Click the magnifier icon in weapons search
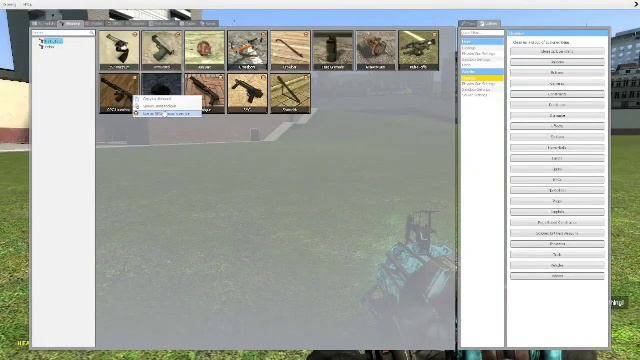This screenshot has width=640, height=360. 92,33
